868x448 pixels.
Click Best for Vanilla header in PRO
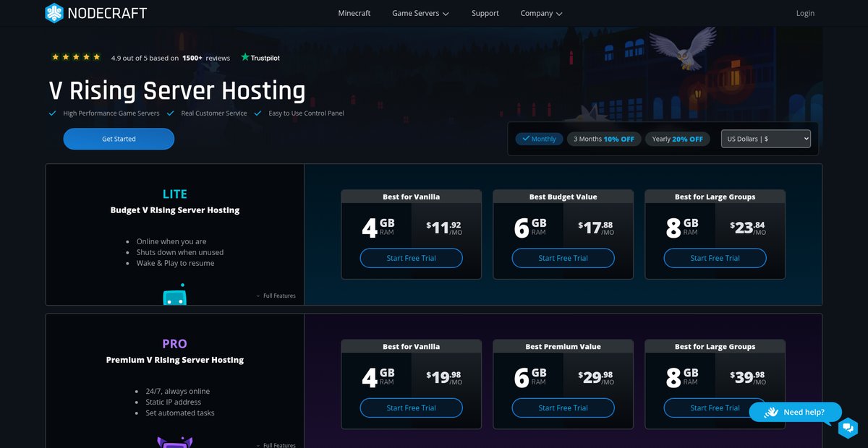click(411, 346)
